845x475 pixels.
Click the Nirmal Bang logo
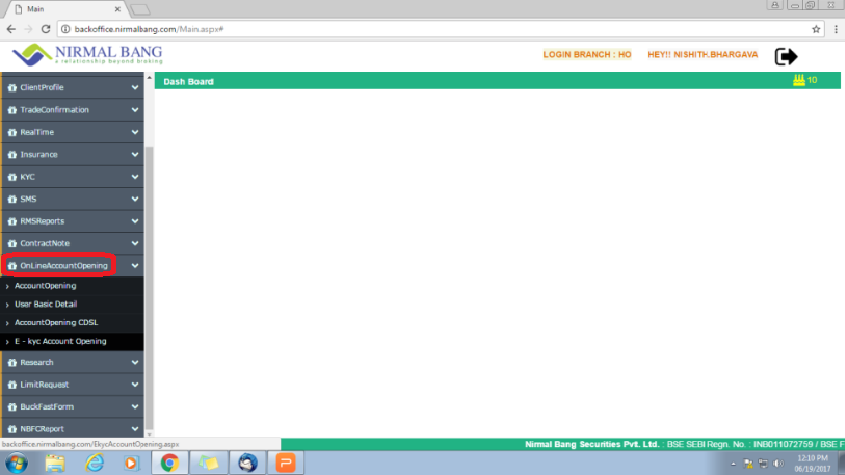point(86,54)
